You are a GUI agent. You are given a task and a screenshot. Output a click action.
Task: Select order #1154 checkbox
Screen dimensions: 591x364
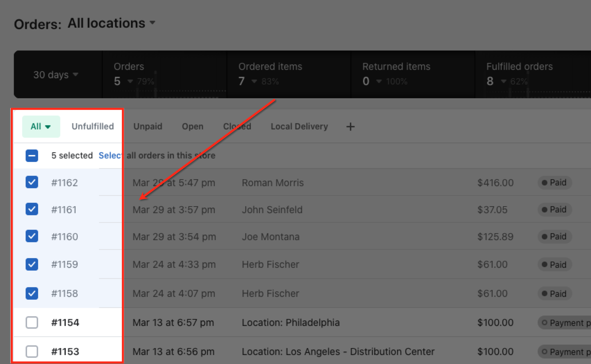click(32, 322)
